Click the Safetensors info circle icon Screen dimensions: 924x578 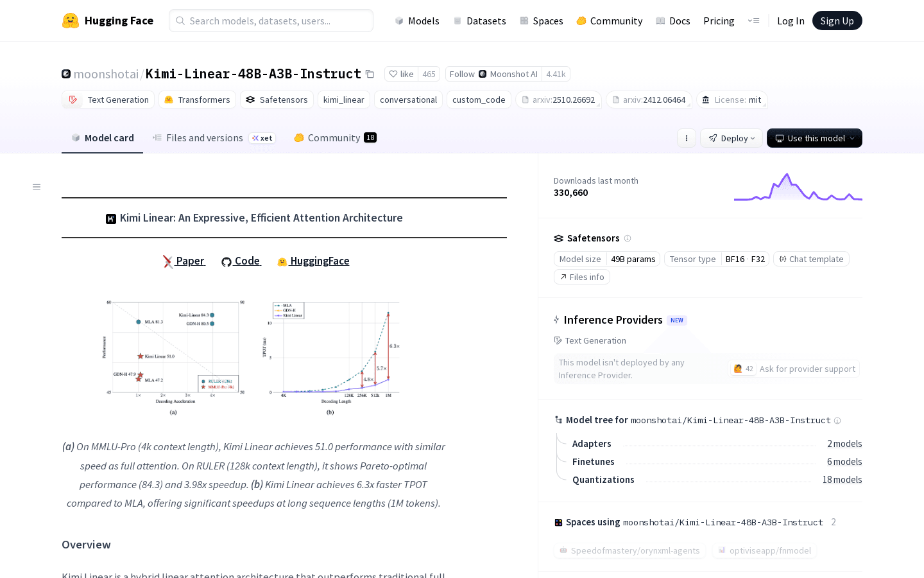tap(628, 238)
